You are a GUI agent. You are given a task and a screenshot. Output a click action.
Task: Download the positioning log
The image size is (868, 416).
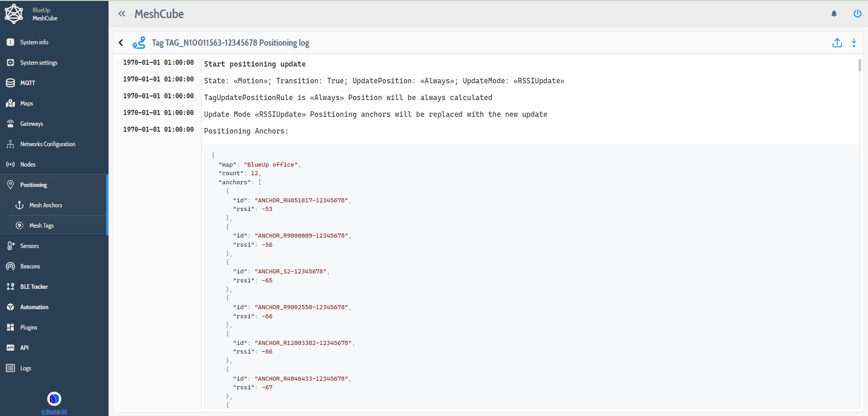[x=854, y=43]
